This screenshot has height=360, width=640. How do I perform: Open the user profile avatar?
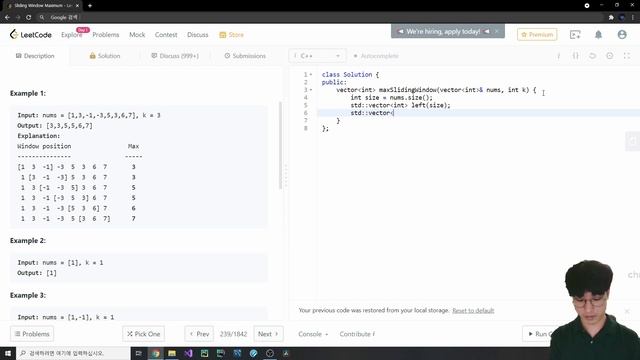(622, 35)
